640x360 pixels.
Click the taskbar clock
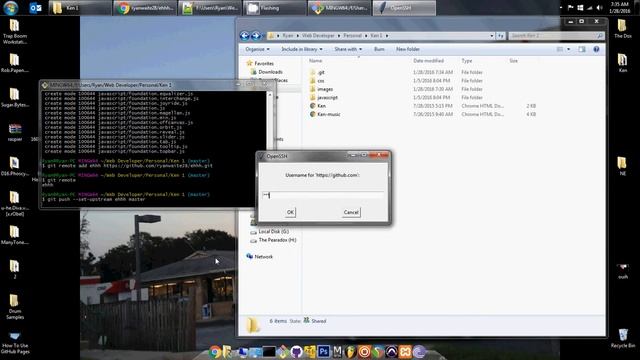click(620, 8)
